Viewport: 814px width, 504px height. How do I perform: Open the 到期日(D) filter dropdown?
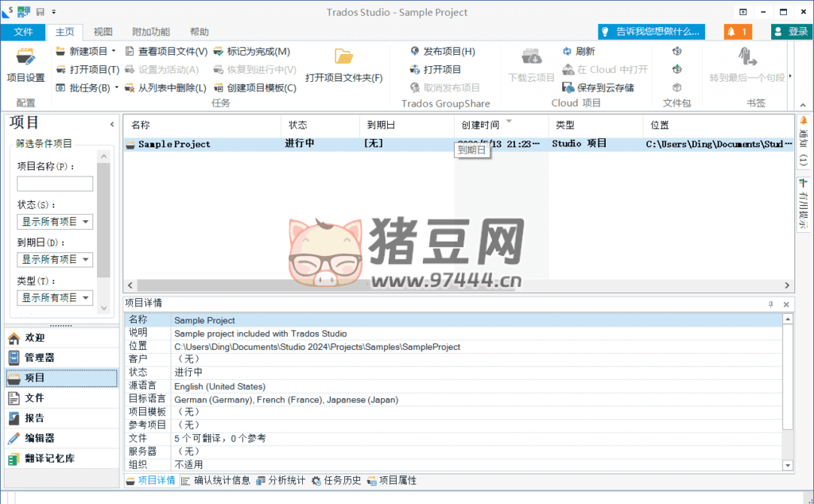point(55,259)
